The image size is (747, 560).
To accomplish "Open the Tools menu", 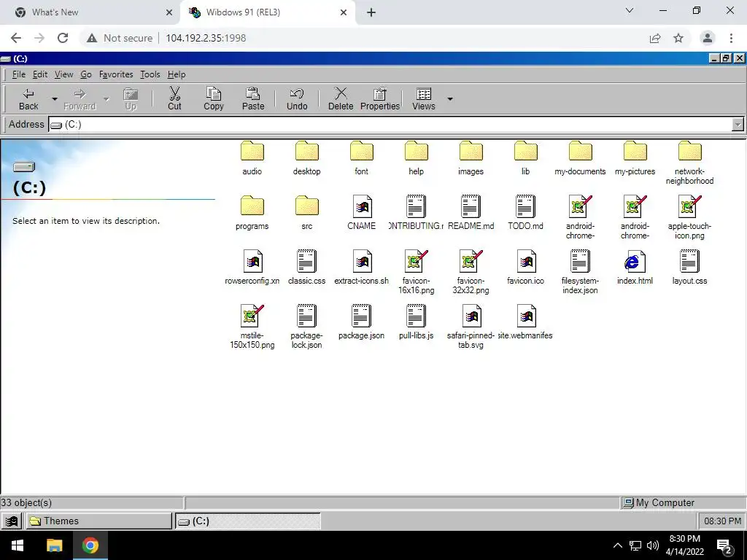I will click(x=150, y=74).
